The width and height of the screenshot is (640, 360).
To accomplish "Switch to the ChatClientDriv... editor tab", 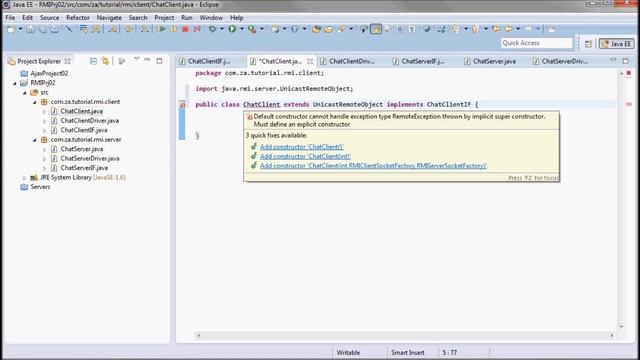I will [347, 61].
